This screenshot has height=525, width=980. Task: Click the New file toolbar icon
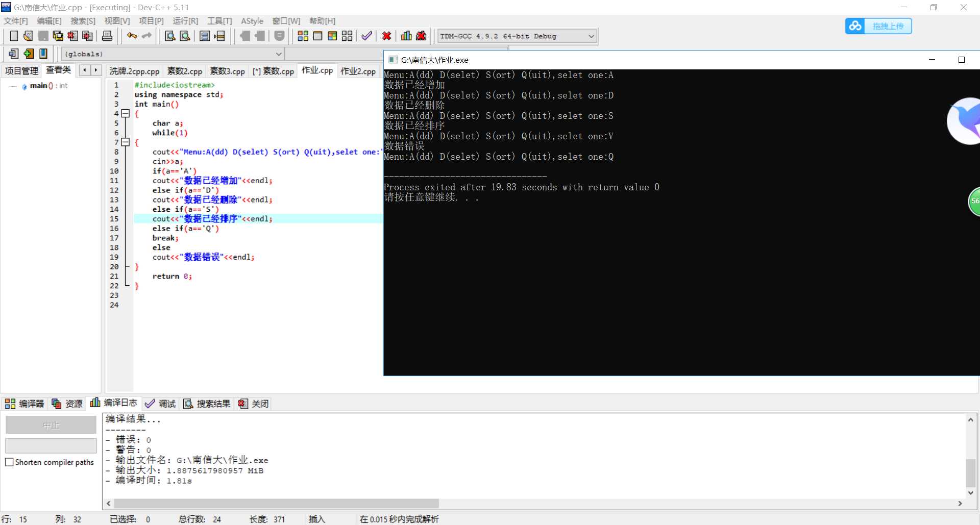click(x=14, y=36)
